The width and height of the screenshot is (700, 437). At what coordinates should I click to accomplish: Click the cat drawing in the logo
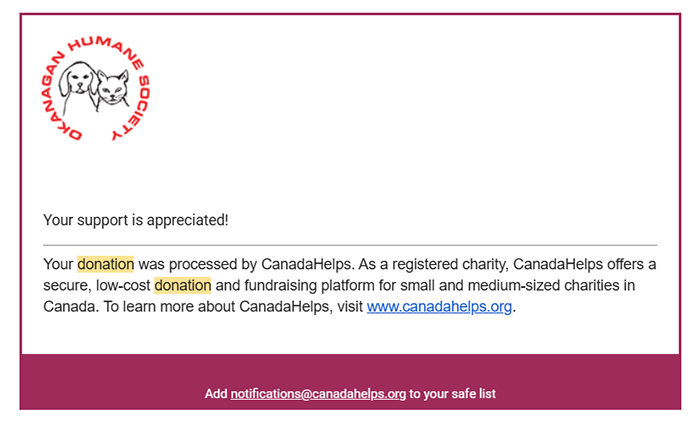coord(115,91)
